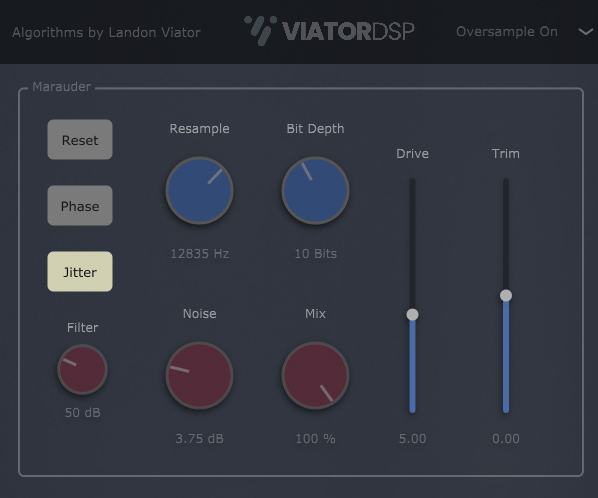
Task: Click the Filter label
Action: (82, 328)
